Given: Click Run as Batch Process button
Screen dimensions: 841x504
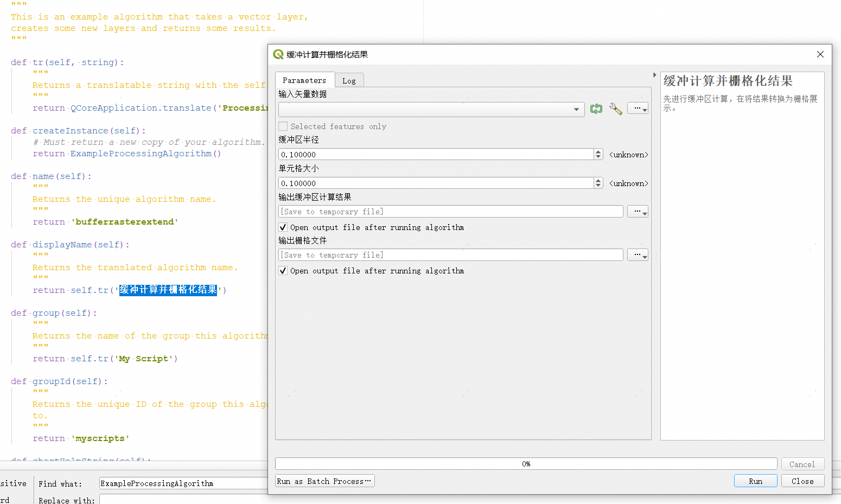Looking at the screenshot, I should point(324,481).
